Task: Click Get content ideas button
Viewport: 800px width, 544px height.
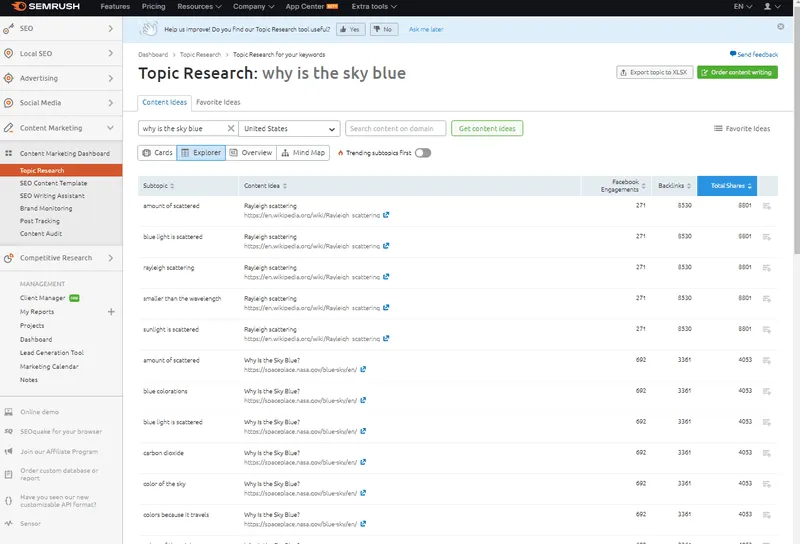Action: point(487,129)
